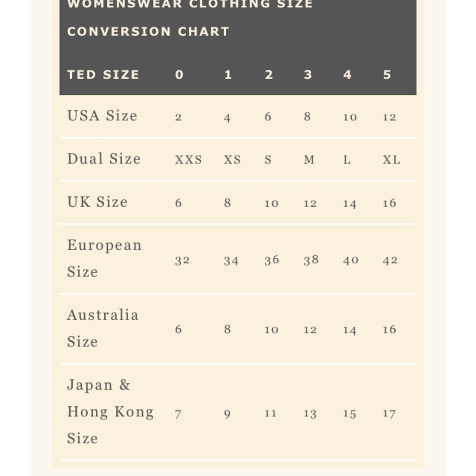Select USA size 12 cell

(x=389, y=117)
